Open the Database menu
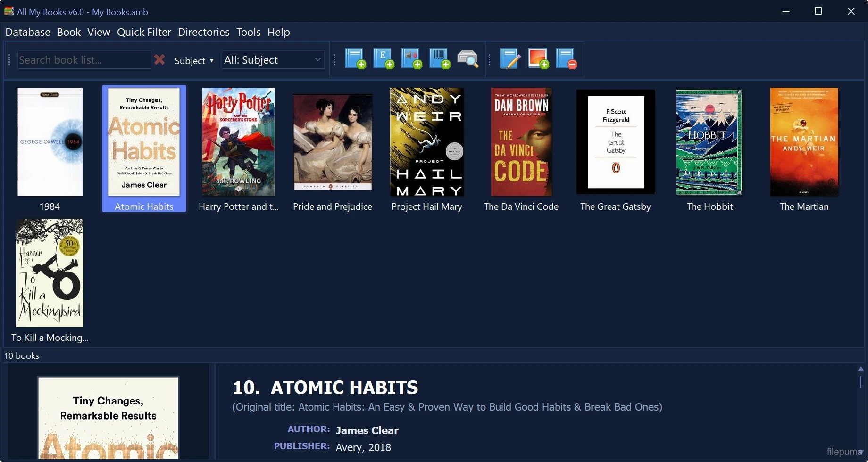Image resolution: width=868 pixels, height=462 pixels. pyautogui.click(x=28, y=32)
